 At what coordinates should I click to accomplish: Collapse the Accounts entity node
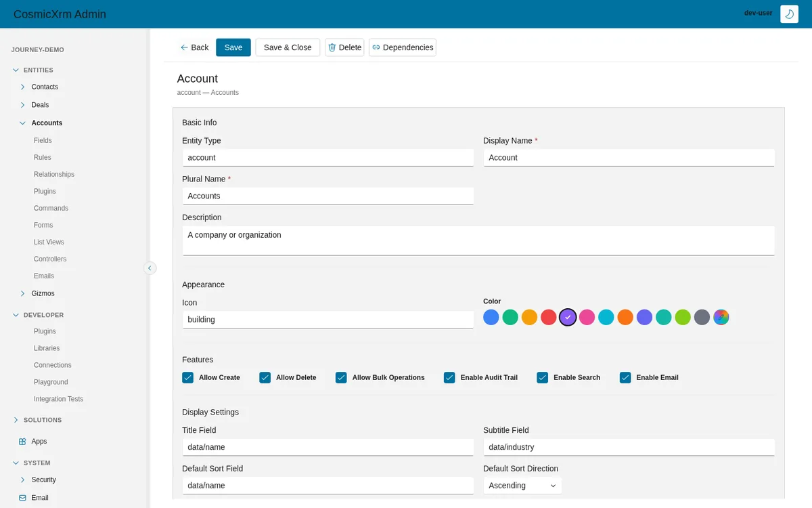pos(23,123)
